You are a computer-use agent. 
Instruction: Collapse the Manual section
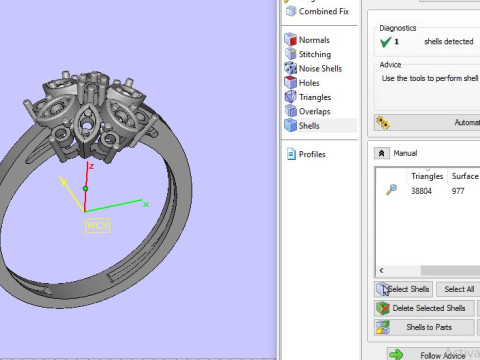(382, 153)
